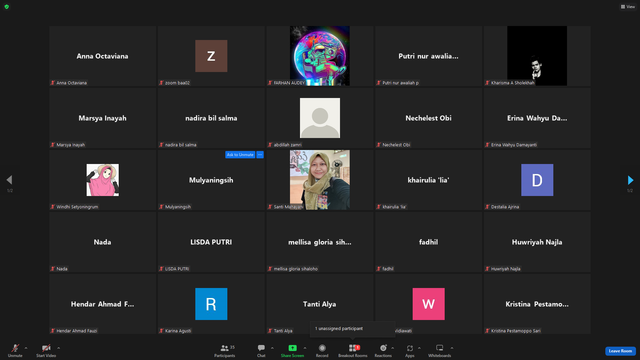640x360 pixels.
Task: Click the Nada name label at tile bottom
Action: [x=62, y=269]
